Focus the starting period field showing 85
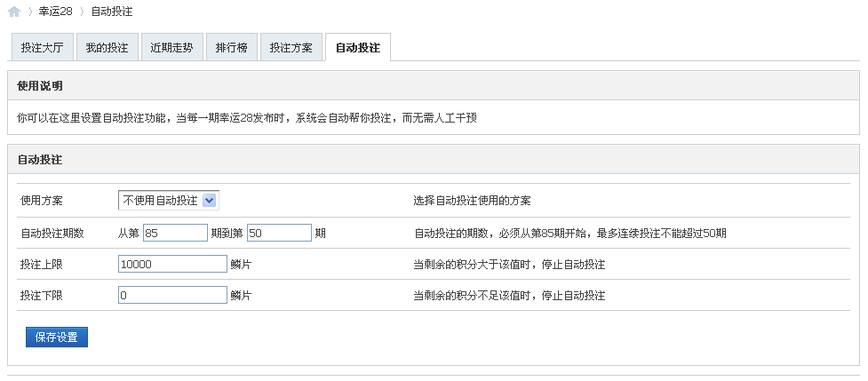 click(x=174, y=233)
